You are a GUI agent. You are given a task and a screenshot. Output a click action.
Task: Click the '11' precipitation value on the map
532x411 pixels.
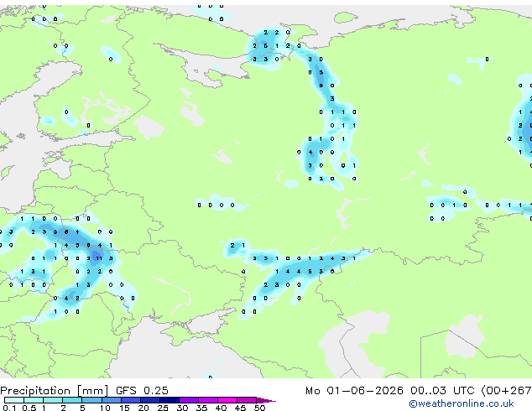click(x=99, y=258)
